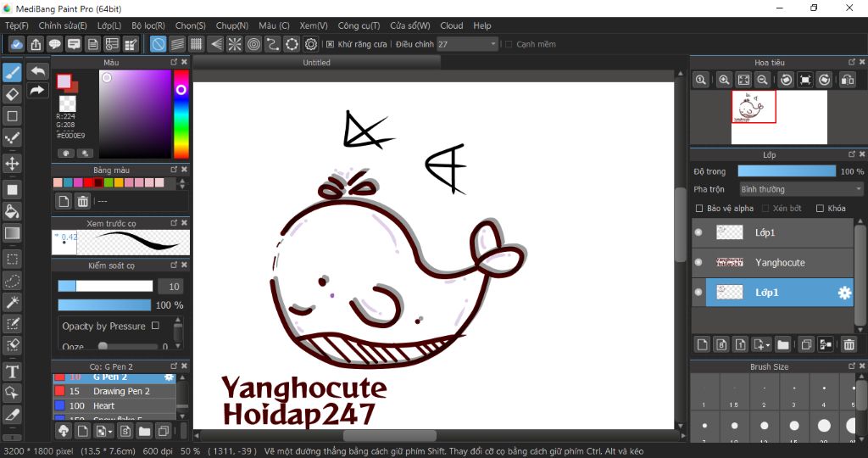The image size is (868, 458).
Task: Switch to the Untitled canvas tab
Action: [317, 63]
